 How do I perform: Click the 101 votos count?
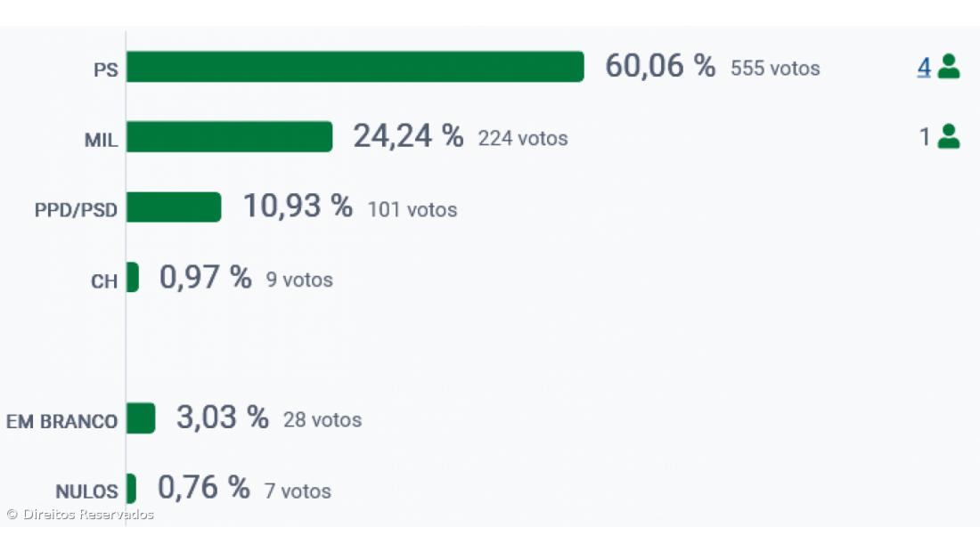(412, 210)
